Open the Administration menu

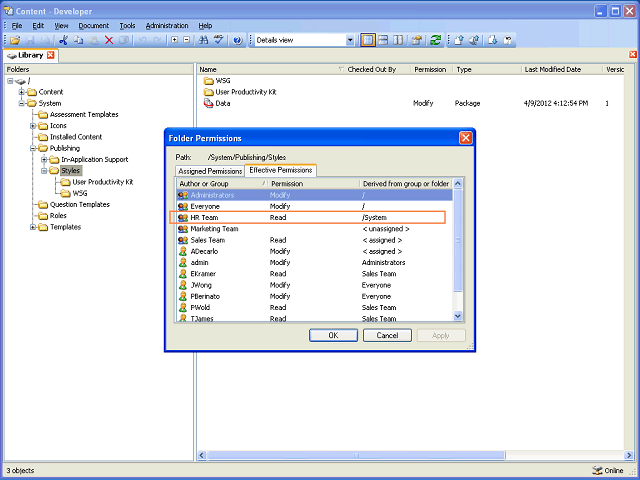tap(167, 25)
